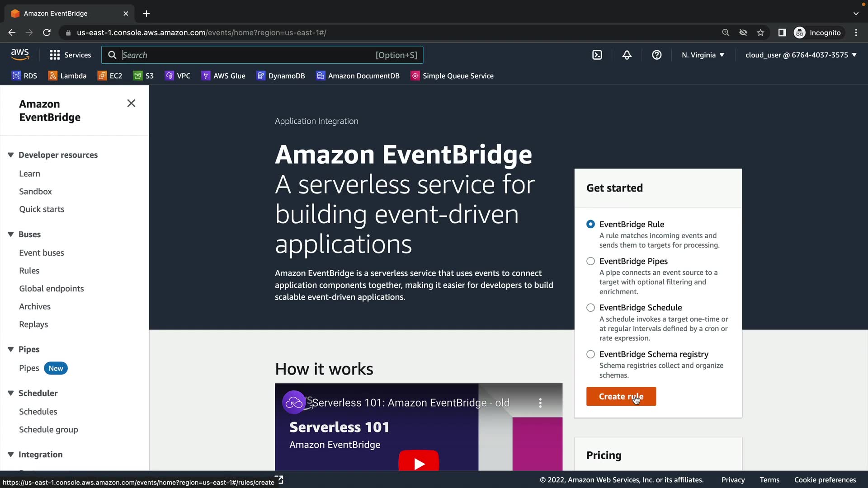Open the DynamoDB shortcut in favorites bar
Viewport: 868px width, 488px height.
pyautogui.click(x=280, y=76)
